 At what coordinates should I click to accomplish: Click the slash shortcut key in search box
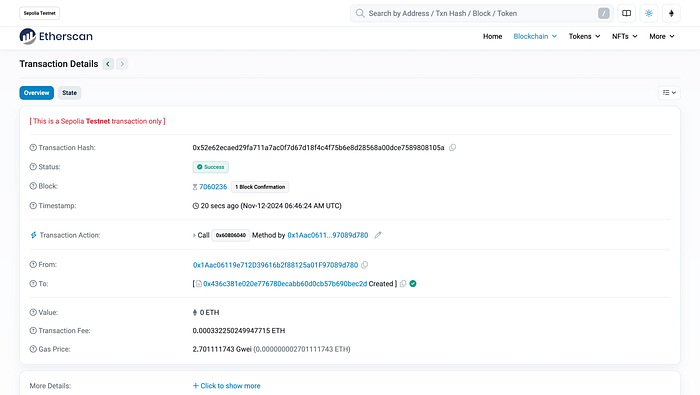(x=604, y=13)
